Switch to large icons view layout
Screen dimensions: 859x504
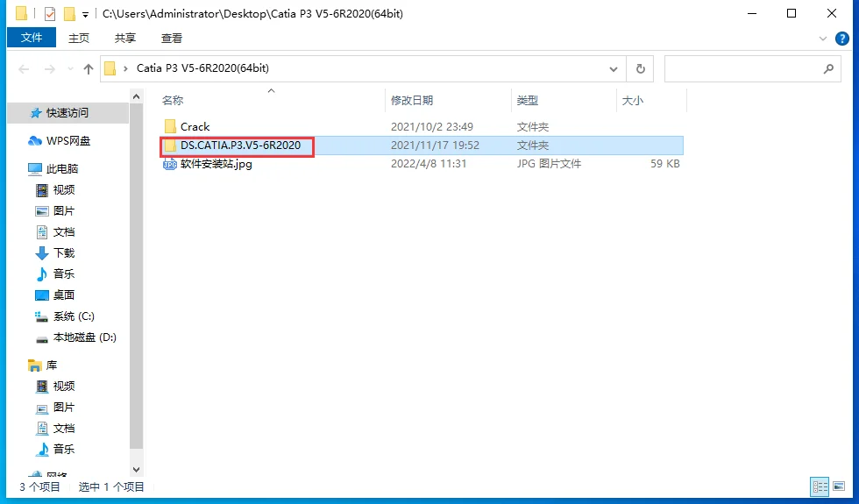click(838, 486)
